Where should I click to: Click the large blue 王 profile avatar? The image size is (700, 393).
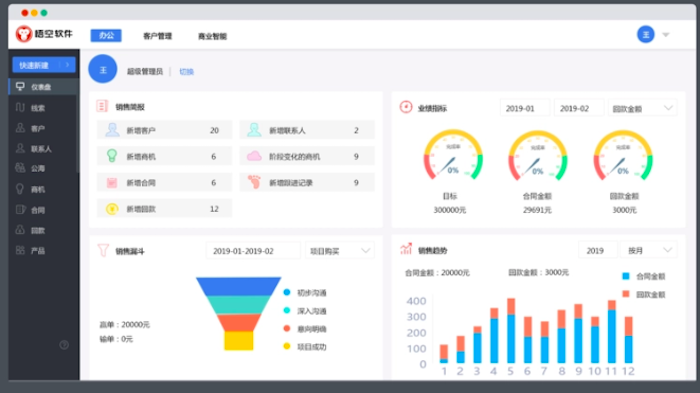click(x=103, y=69)
